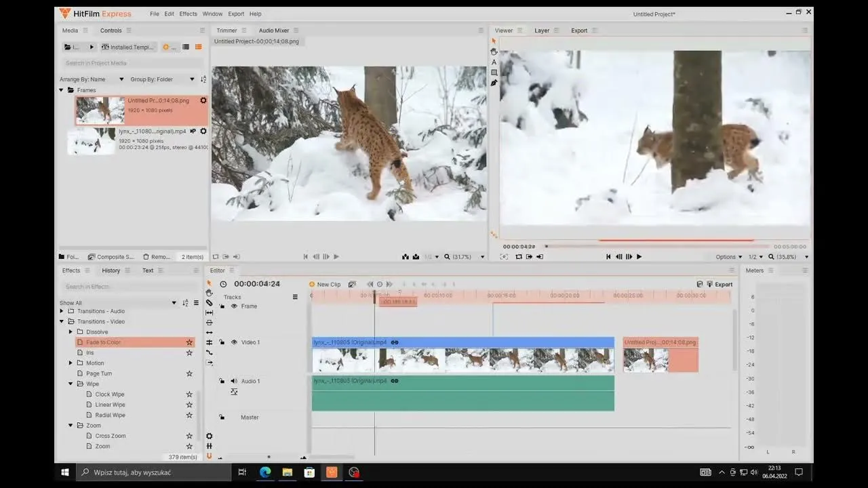Open the Effects menu in menu bar
The height and width of the screenshot is (488, 868).
click(188, 14)
